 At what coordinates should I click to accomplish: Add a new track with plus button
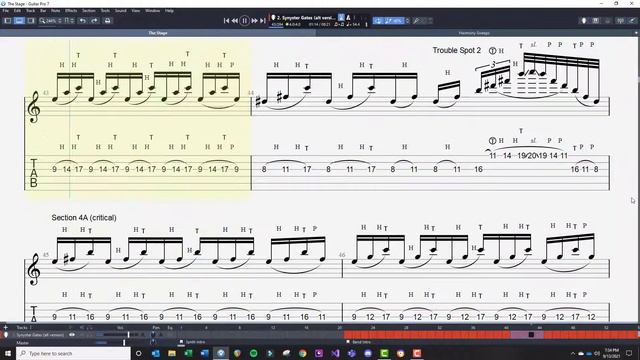pyautogui.click(x=5, y=327)
